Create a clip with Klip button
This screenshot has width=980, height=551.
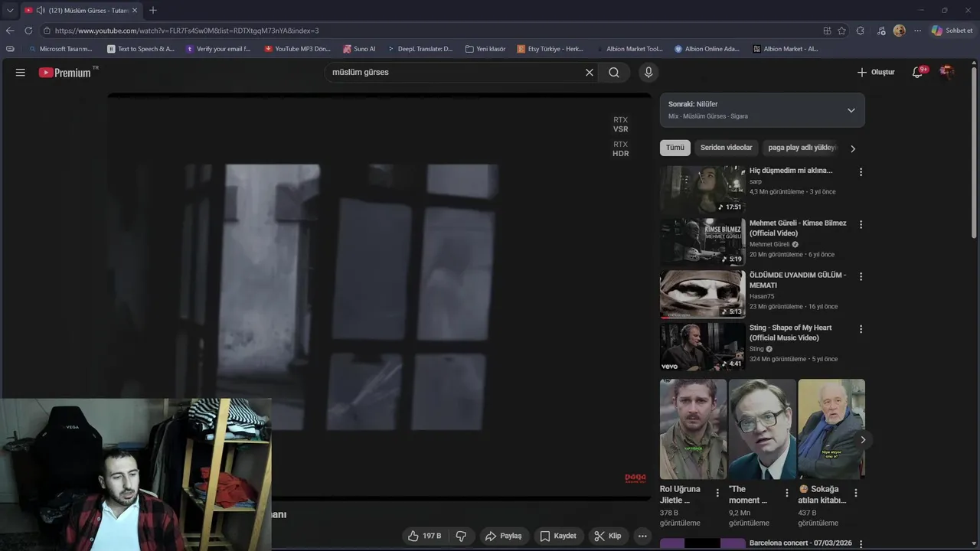[x=608, y=536]
